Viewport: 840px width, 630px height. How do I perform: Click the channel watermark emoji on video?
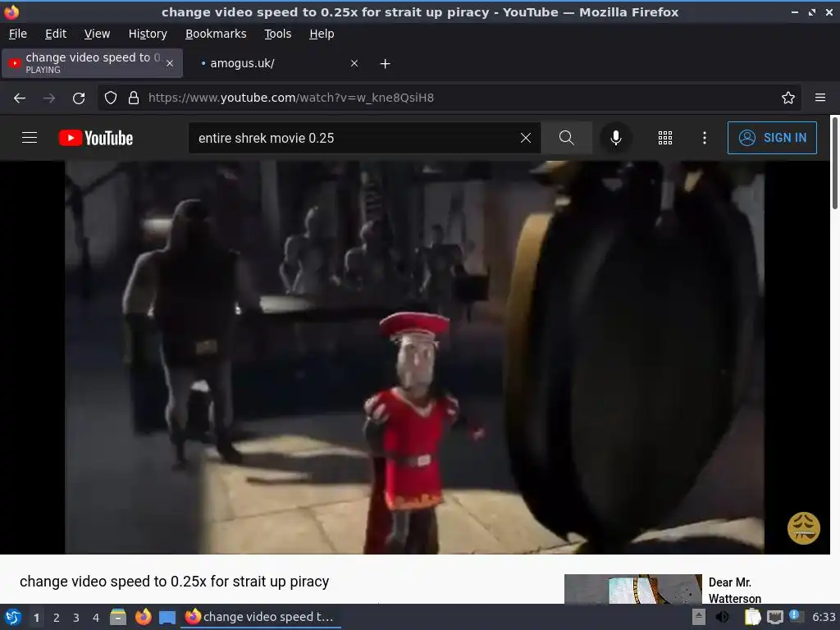click(x=804, y=528)
